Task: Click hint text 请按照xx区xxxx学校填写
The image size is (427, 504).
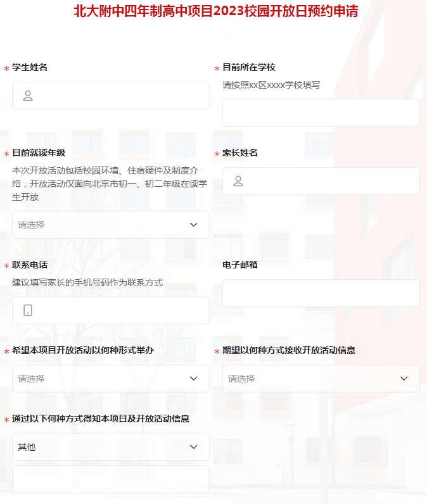Action: pyautogui.click(x=271, y=85)
